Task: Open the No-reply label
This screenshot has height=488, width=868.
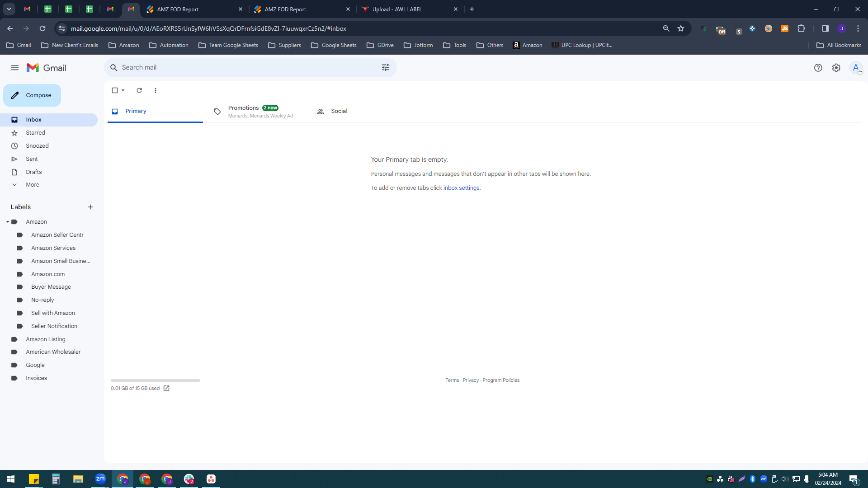Action: [42, 300]
